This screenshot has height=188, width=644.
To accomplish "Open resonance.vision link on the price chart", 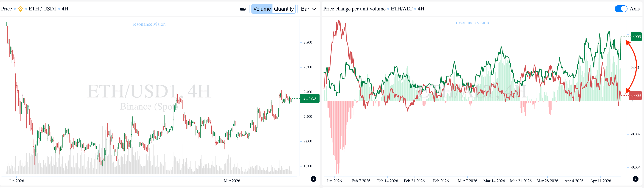I will coord(149,24).
